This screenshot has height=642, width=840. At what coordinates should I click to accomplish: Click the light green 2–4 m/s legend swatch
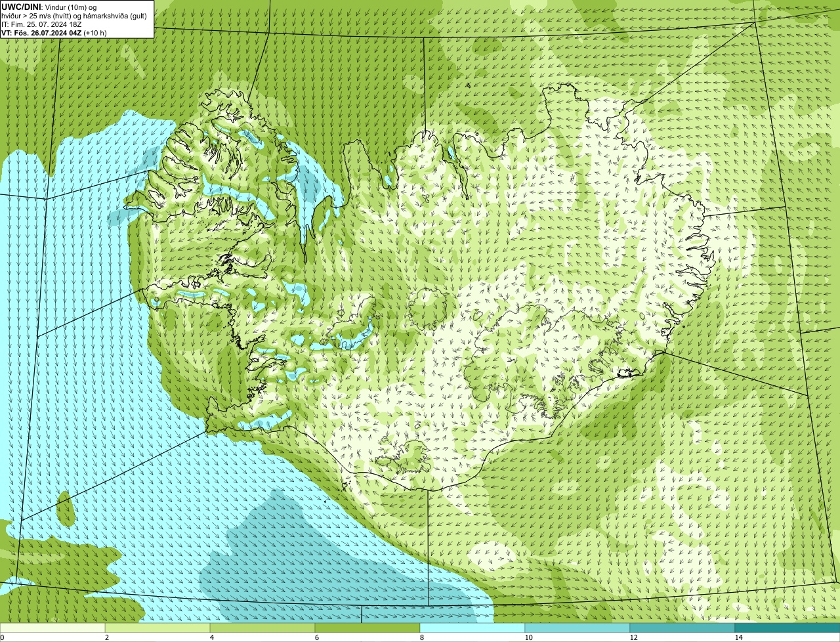pyautogui.click(x=157, y=628)
